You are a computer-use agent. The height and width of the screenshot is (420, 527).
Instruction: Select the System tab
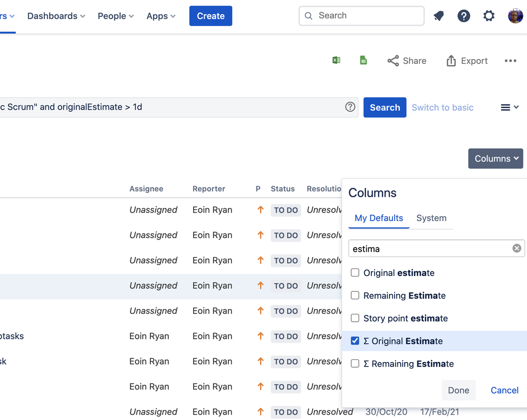pos(432,218)
